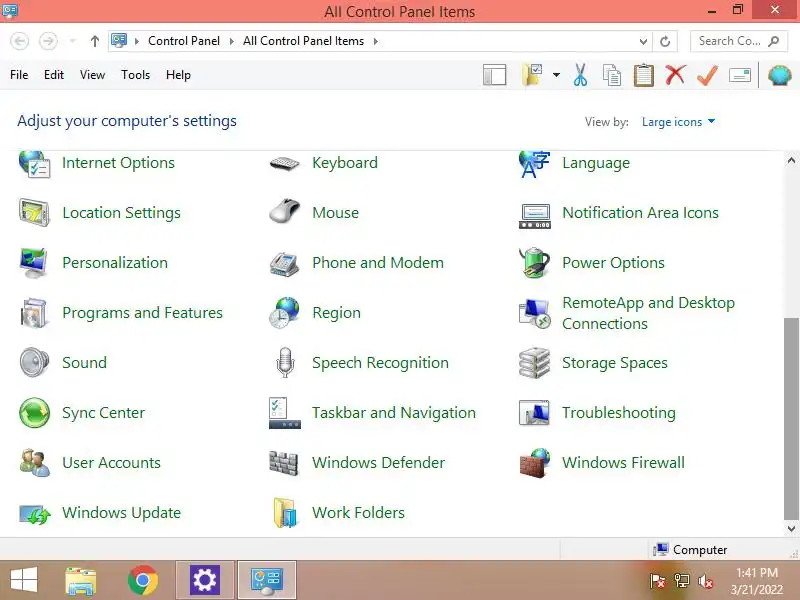Click the orange checkmark toolbar icon
Image resolution: width=800 pixels, height=600 pixels.
point(707,76)
